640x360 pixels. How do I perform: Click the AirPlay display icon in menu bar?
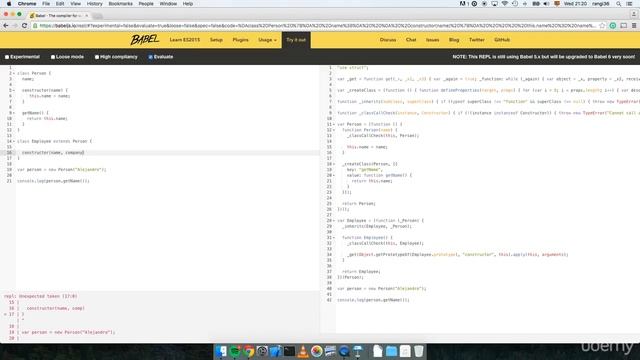494,4
